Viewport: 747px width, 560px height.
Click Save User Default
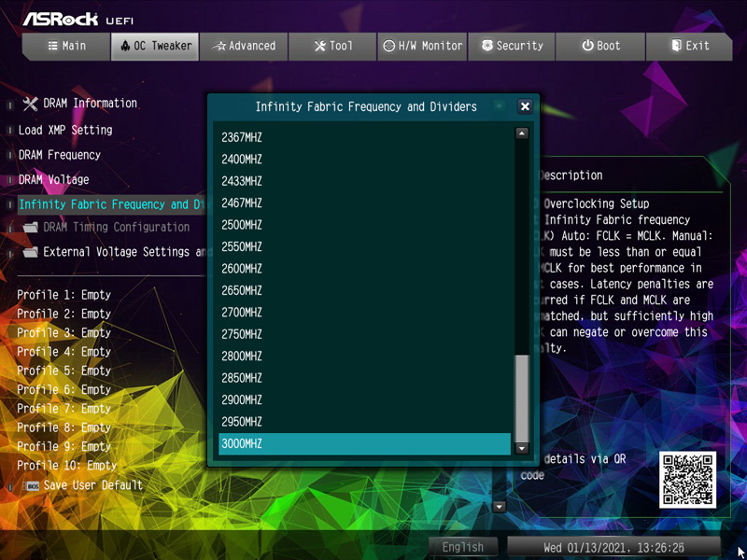coord(92,485)
